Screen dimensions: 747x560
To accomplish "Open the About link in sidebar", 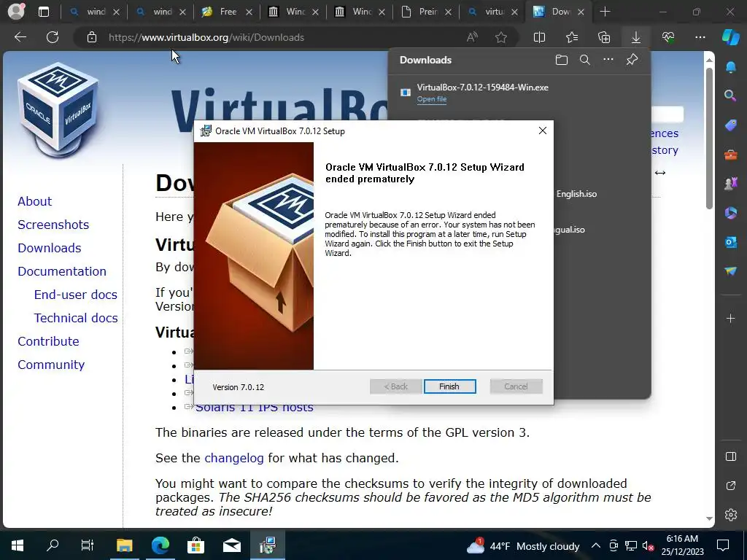I will pos(34,201).
